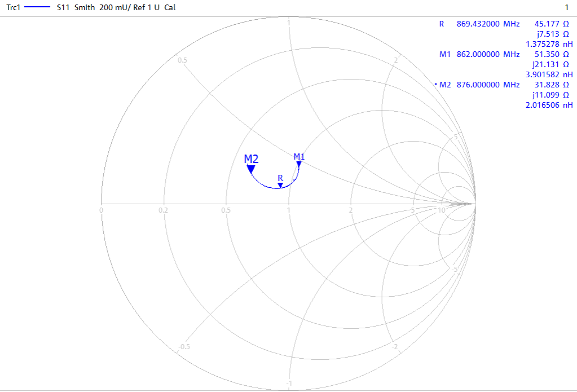Click the Smith format label in trace header
This screenshot has height=392, width=577.
[85, 8]
